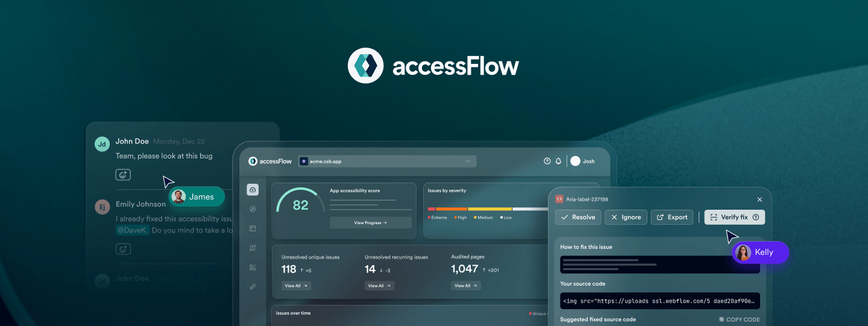Open the help question mark icon
The width and height of the screenshot is (868, 326).
coord(547,161)
